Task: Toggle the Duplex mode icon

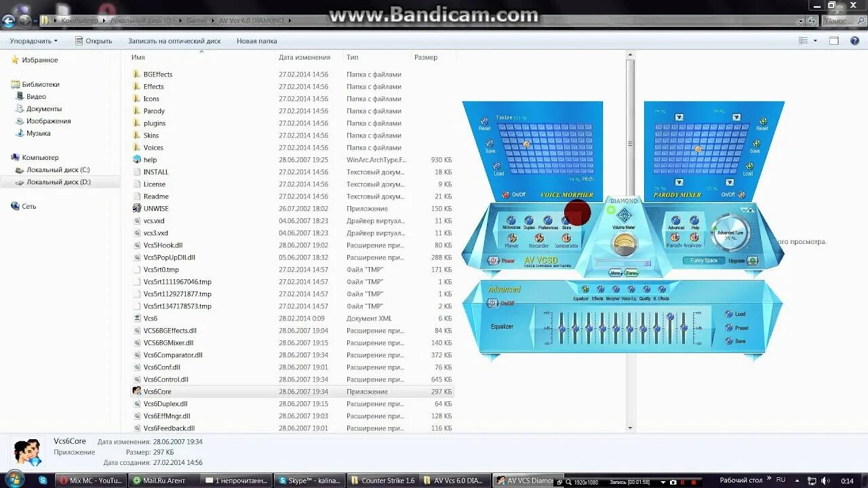Action: [529, 221]
